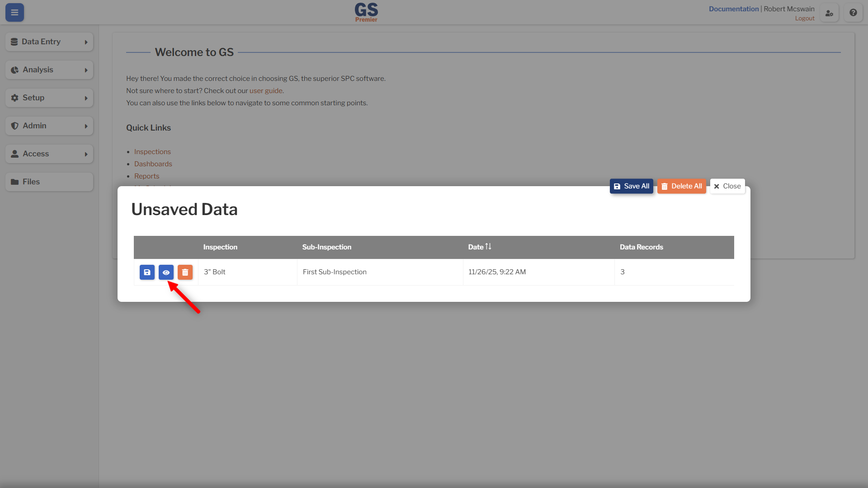View the 3" Bolt unsaved record
868x488 pixels.
[x=166, y=272]
